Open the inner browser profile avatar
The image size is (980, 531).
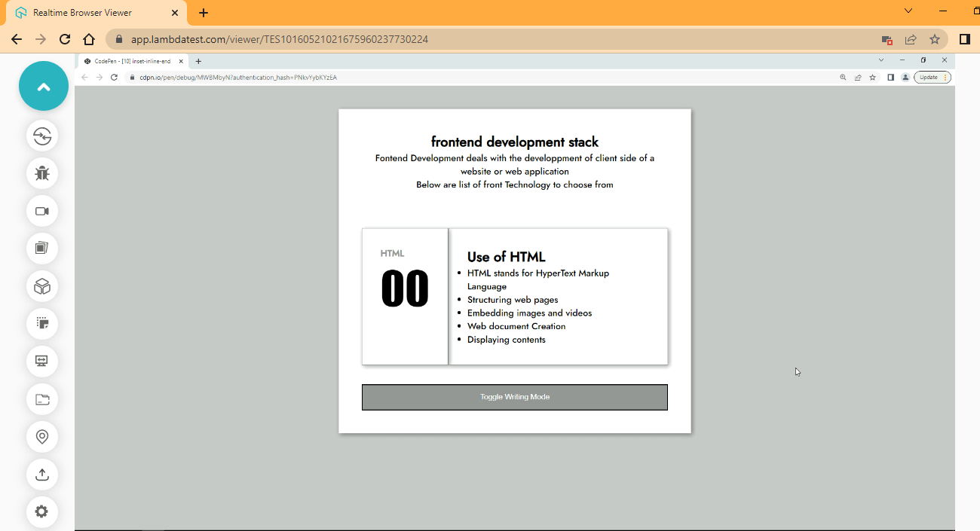(905, 77)
